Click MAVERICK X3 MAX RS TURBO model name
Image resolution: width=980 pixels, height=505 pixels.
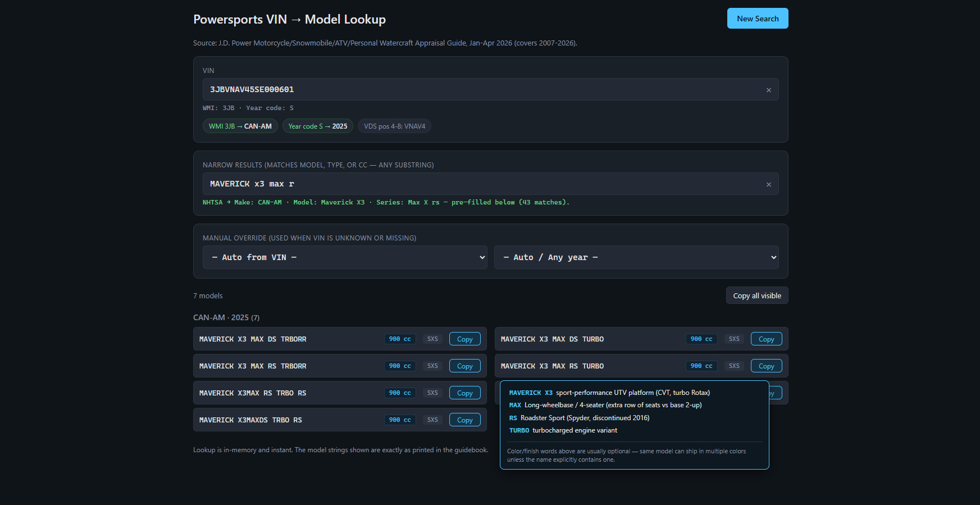tap(552, 366)
